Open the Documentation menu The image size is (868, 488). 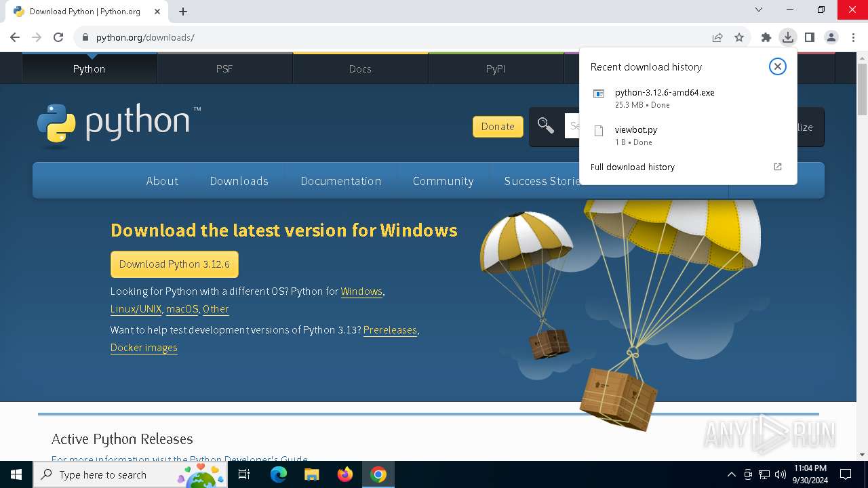(x=341, y=181)
